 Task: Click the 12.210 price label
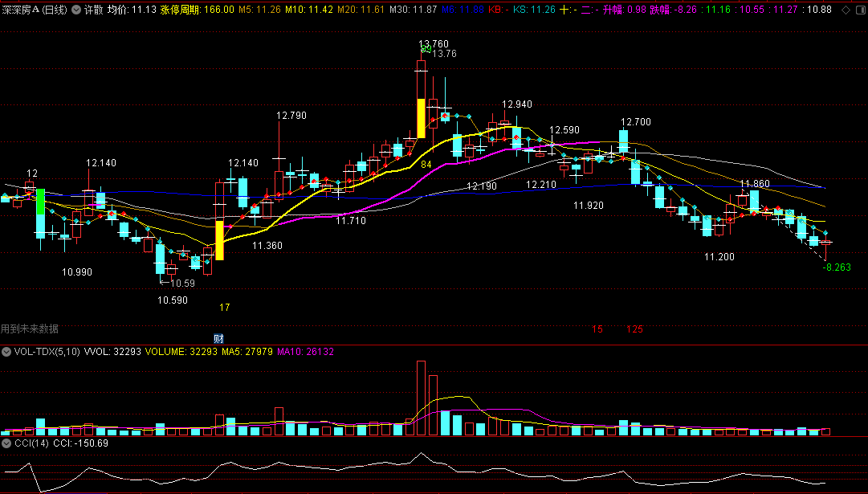click(541, 185)
